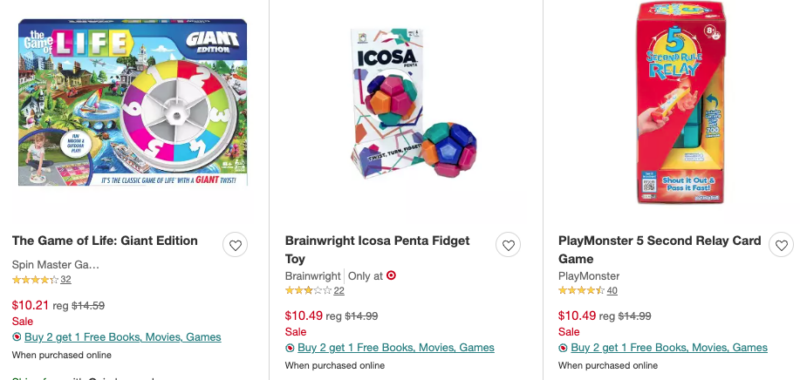
Task: Click Target circle icon on PlayMonster deal
Action: coord(563,348)
